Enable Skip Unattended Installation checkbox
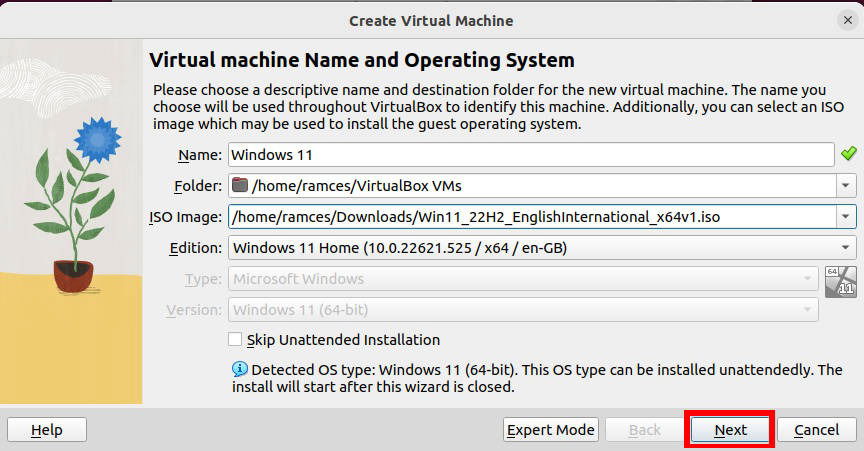Viewport: 864px width, 451px height. coord(236,340)
